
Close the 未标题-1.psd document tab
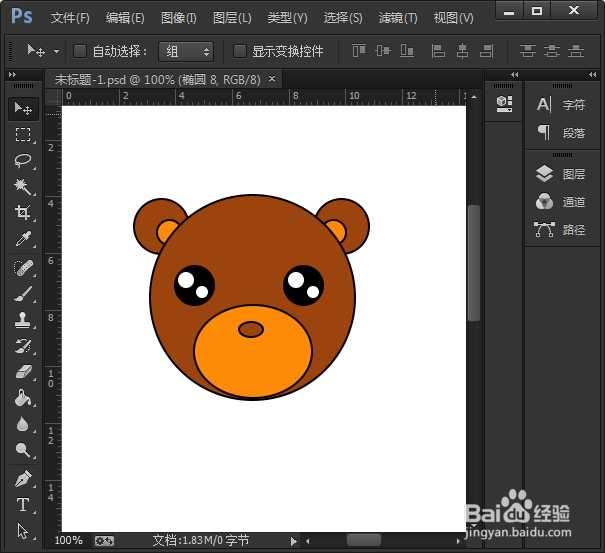coord(272,79)
